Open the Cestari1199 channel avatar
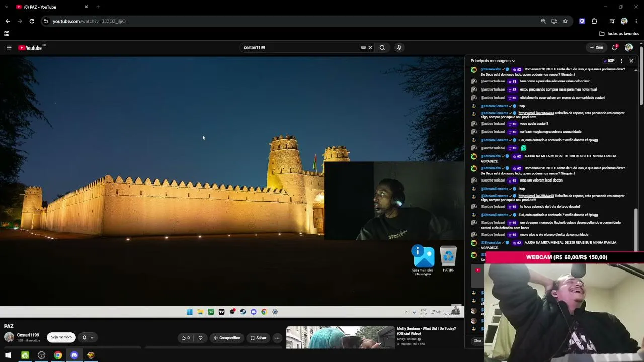Viewport: 644px width, 362px height. point(9,337)
